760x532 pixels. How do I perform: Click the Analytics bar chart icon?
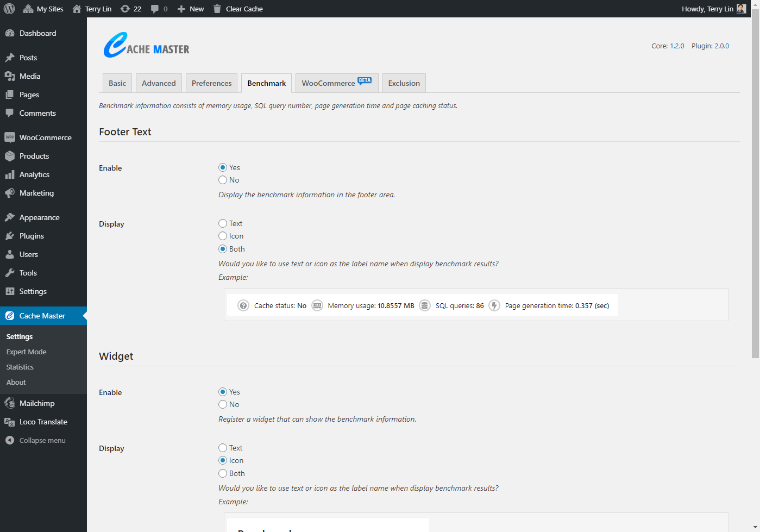10,174
